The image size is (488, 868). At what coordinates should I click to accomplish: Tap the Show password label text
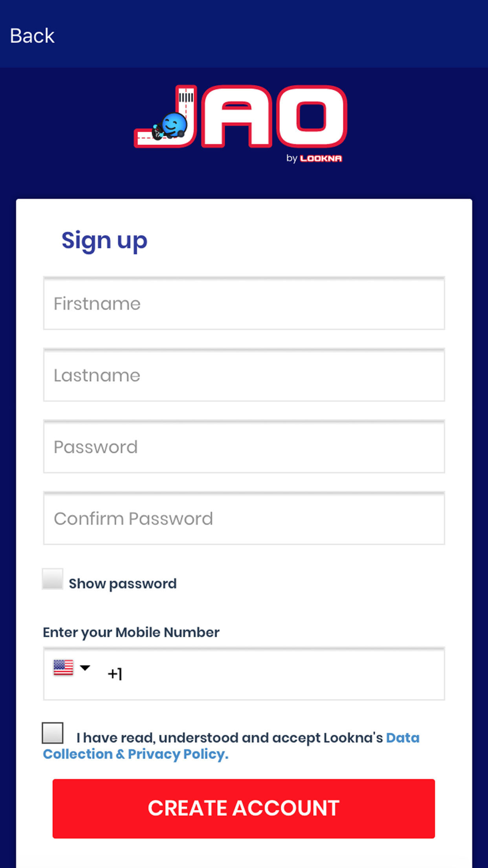(122, 583)
